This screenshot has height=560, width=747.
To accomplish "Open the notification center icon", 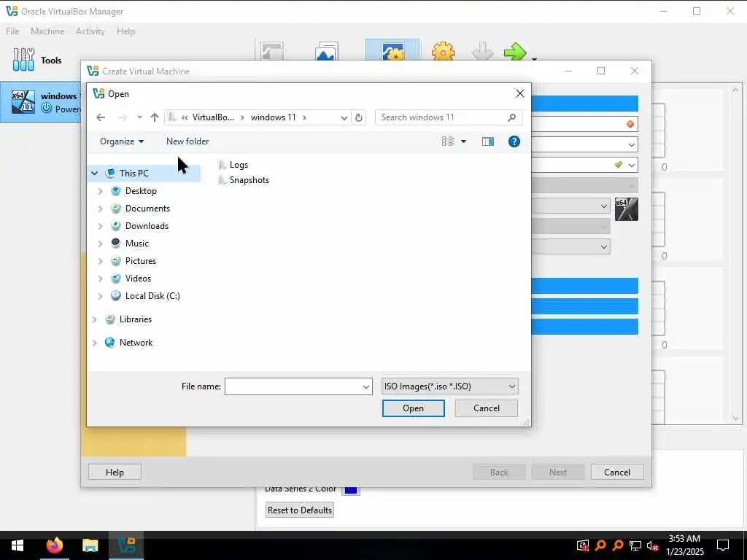I will [723, 545].
